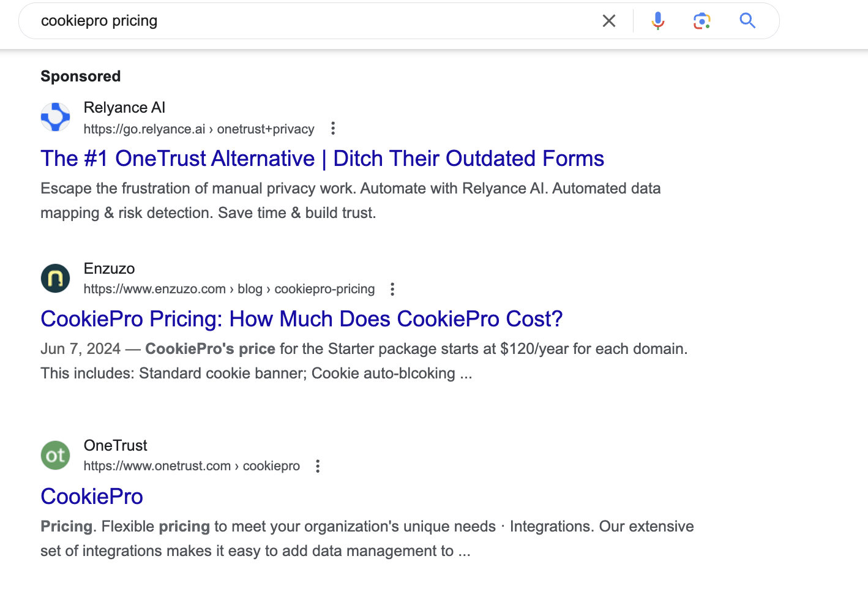The height and width of the screenshot is (605, 868).
Task: Click the Relyance AI site favicon
Action: pos(55,117)
